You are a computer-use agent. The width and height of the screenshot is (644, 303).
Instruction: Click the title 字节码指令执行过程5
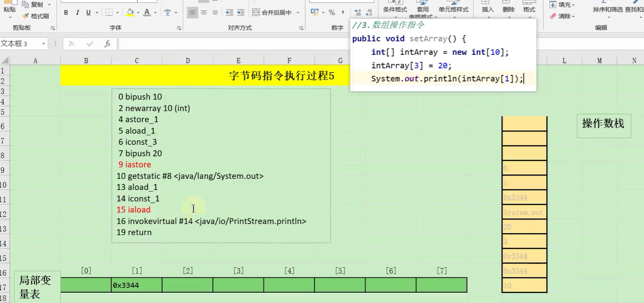(281, 76)
